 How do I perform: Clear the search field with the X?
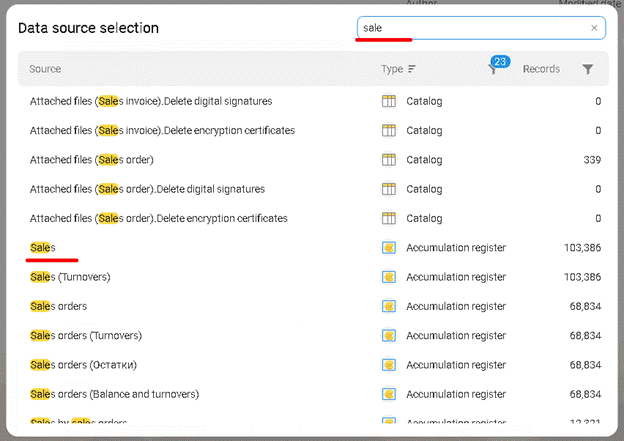click(594, 29)
